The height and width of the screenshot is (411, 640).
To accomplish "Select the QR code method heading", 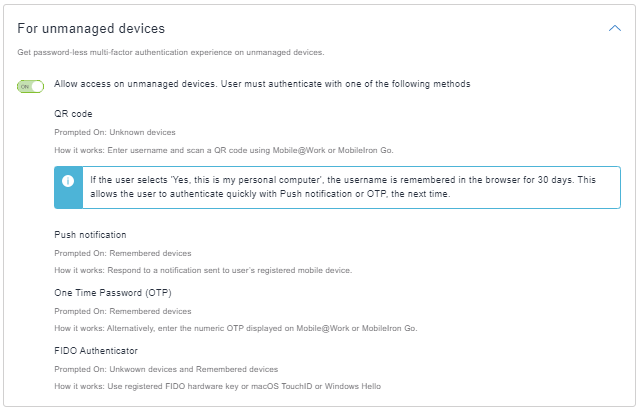I will point(73,114).
